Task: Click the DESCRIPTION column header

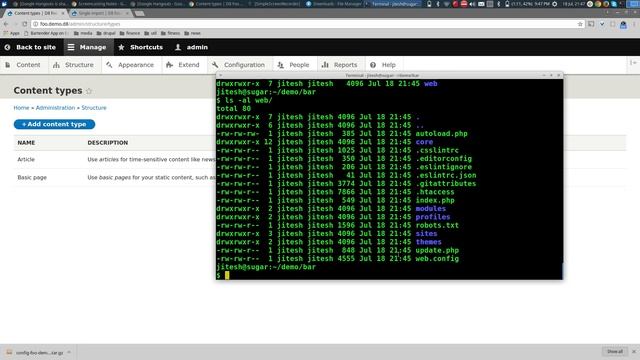Action: 108,143
